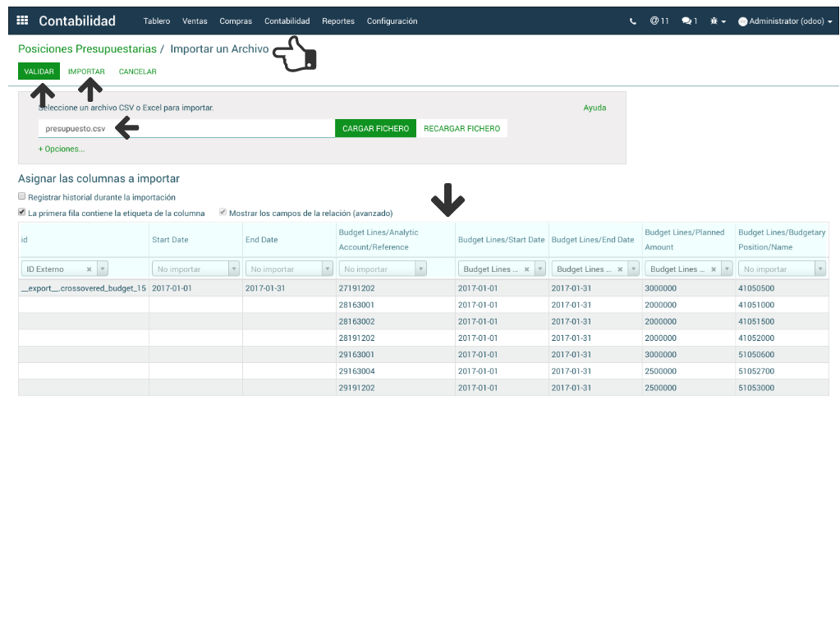840x630 pixels.
Task: Expand the + Opciones link
Action: pos(61,149)
